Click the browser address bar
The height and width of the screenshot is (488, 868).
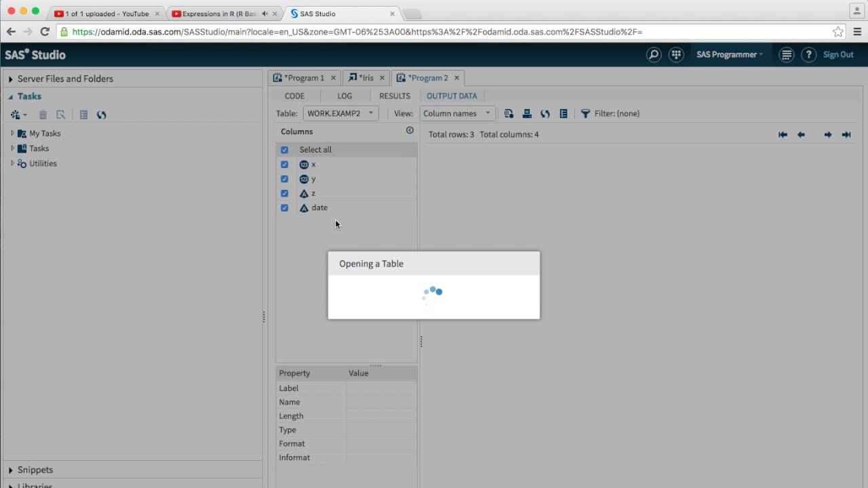click(452, 31)
